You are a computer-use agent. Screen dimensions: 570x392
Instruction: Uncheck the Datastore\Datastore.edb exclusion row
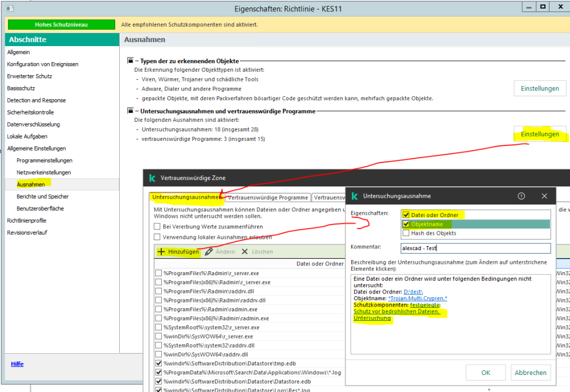pos(158,382)
